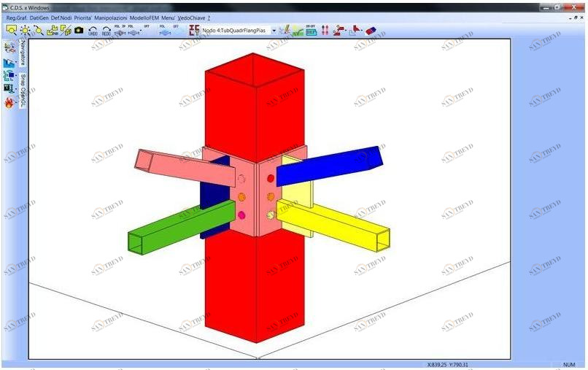Switch to the Navigatore side tab
Screen dimensions: 588x370
tap(23, 53)
